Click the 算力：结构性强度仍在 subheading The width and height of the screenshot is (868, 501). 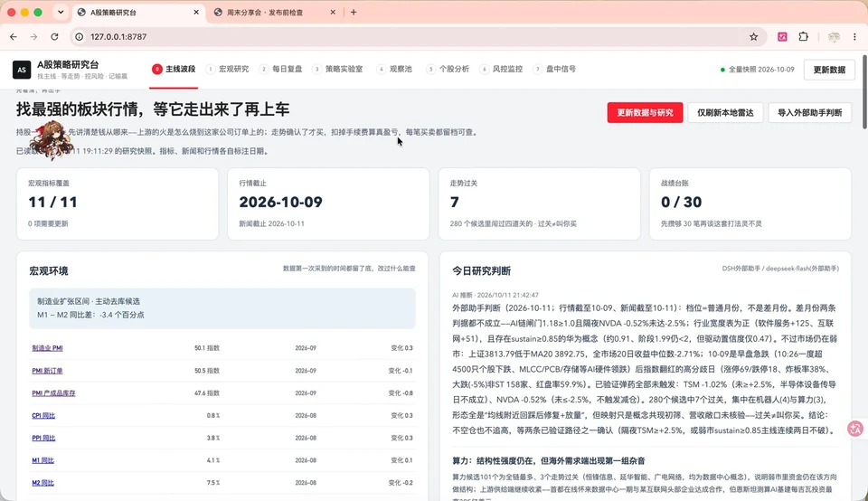click(549, 461)
